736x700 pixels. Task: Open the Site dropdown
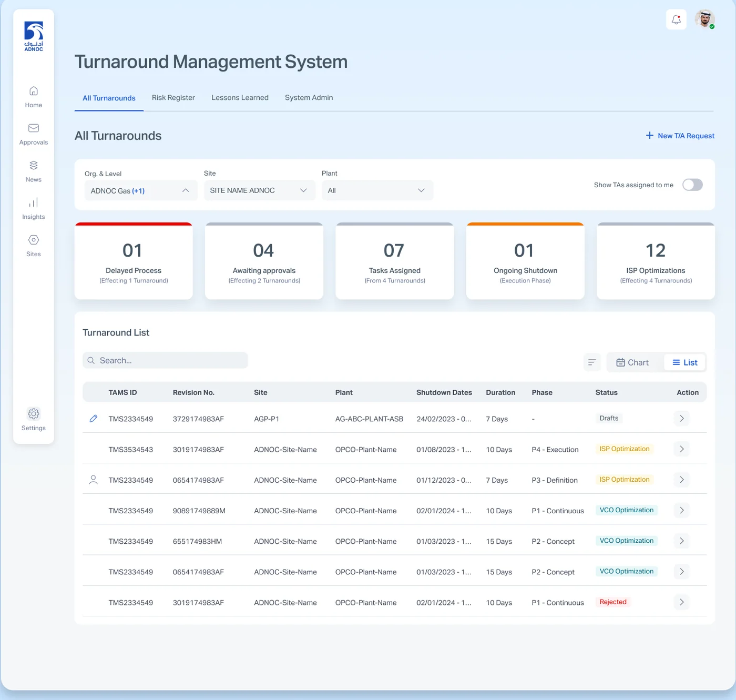(260, 190)
